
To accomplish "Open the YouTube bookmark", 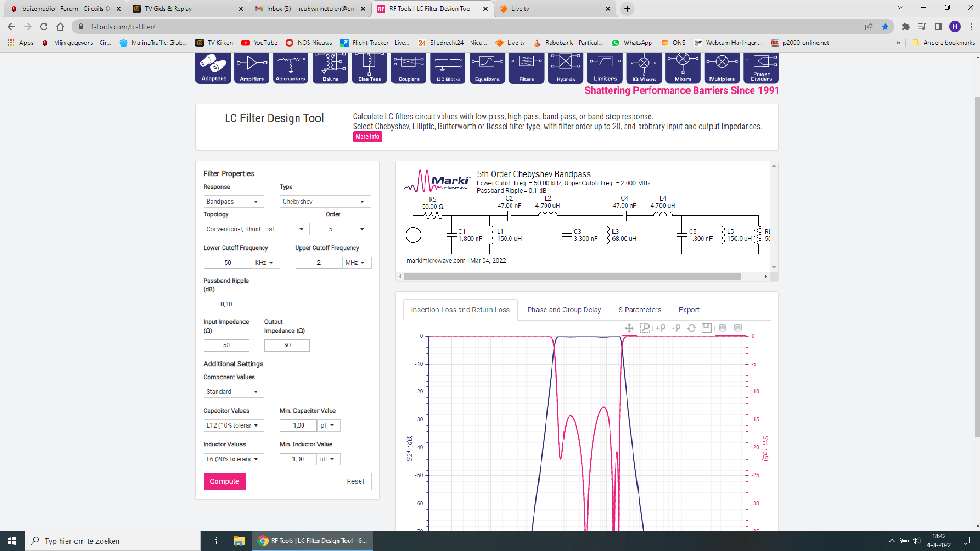I will (260, 43).
